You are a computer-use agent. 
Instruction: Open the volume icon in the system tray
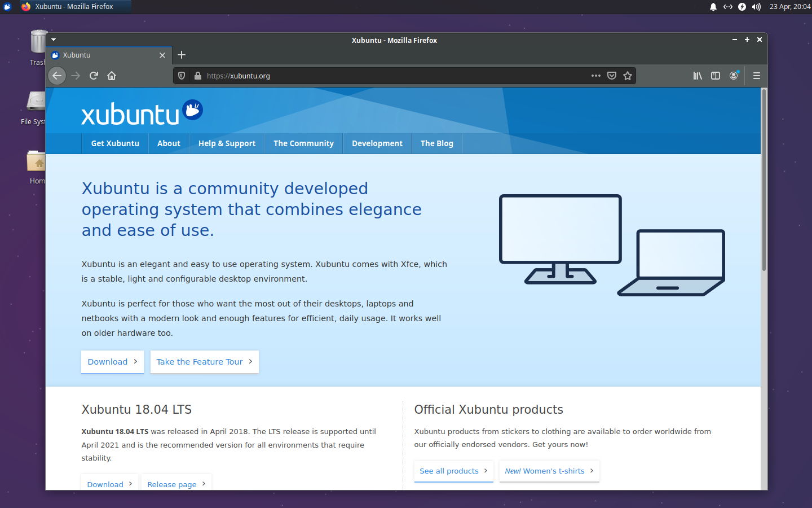(756, 7)
